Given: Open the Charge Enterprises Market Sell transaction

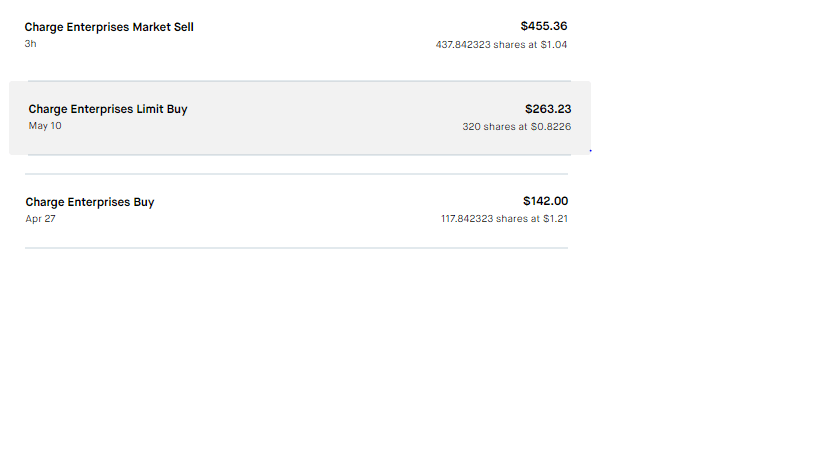Looking at the screenshot, I should tap(109, 27).
